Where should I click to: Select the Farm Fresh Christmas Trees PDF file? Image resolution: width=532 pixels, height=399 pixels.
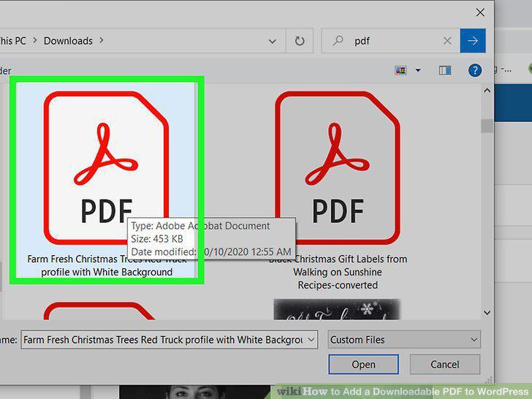pos(107,180)
